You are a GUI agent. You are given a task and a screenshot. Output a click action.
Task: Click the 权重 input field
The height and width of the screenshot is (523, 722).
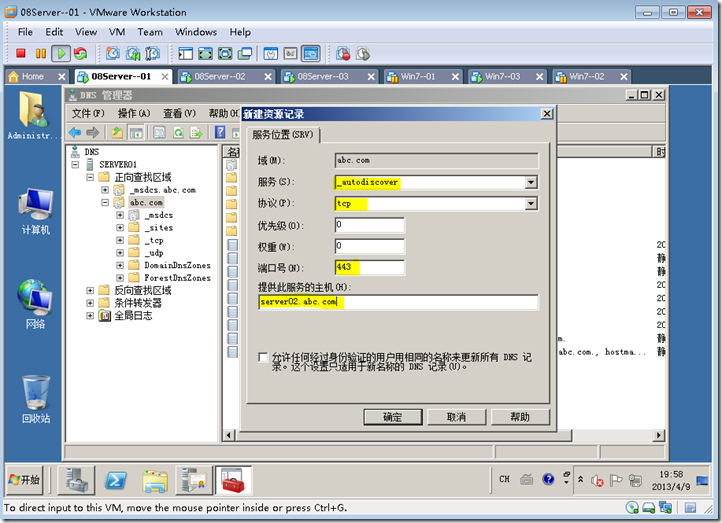click(370, 246)
